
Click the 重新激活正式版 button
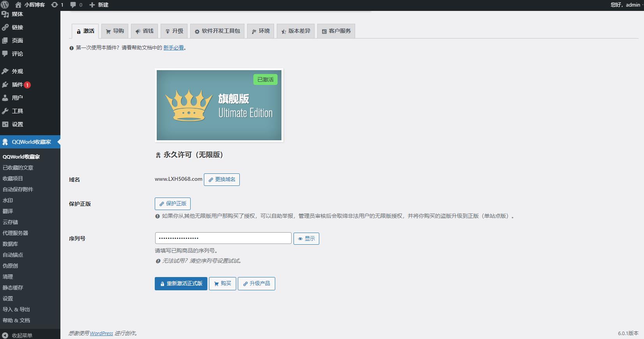[181, 284]
